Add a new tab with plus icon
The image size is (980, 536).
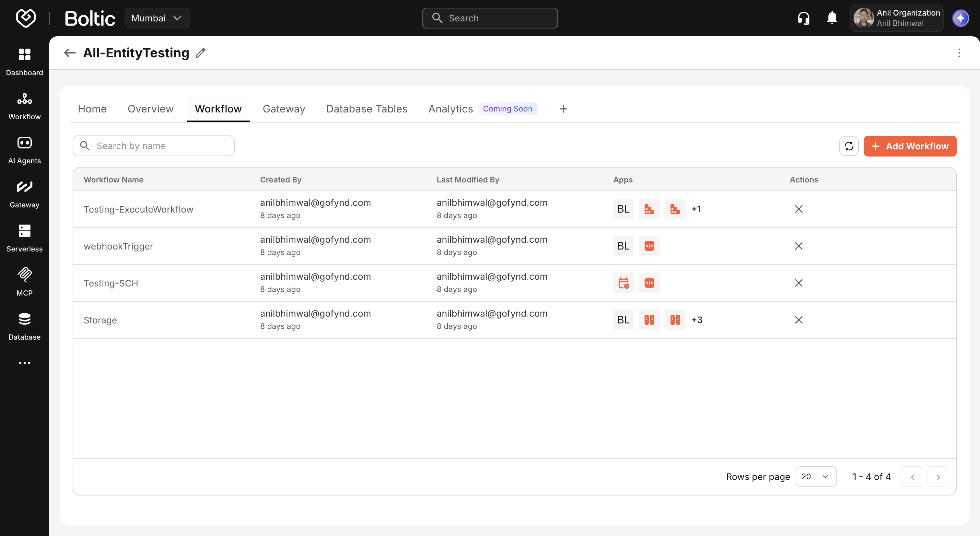[564, 109]
